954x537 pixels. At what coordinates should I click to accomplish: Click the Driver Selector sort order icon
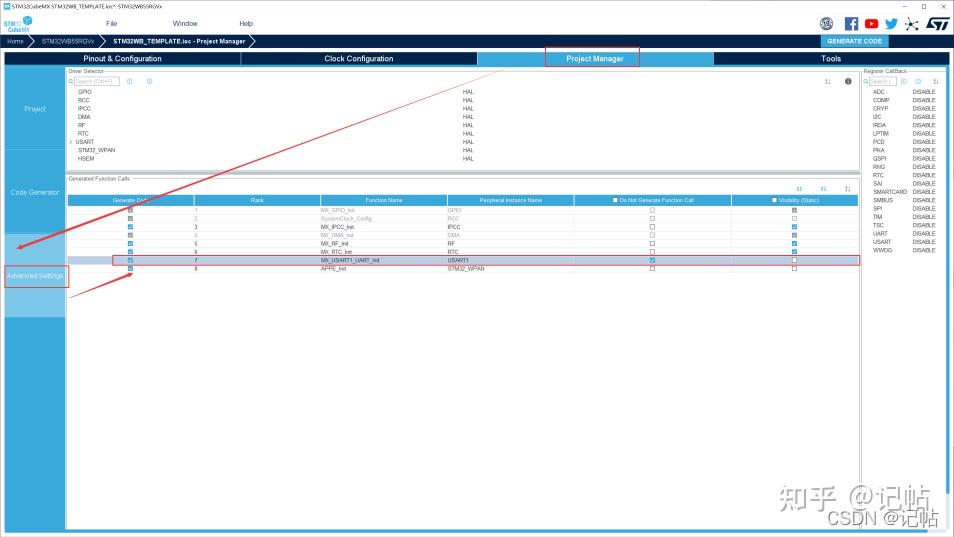click(x=827, y=81)
